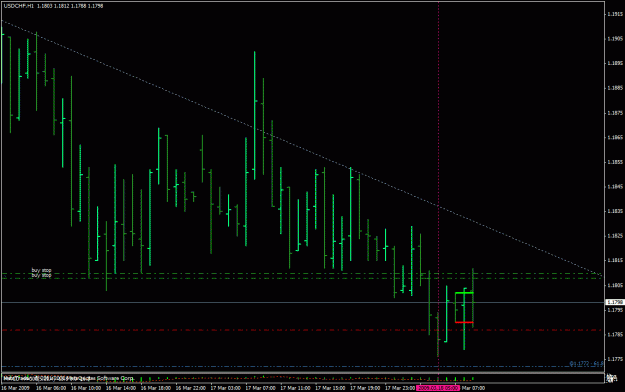Screen dimensions: 625x392
Task: Click price scale value 1.1805
Action: coord(615,286)
